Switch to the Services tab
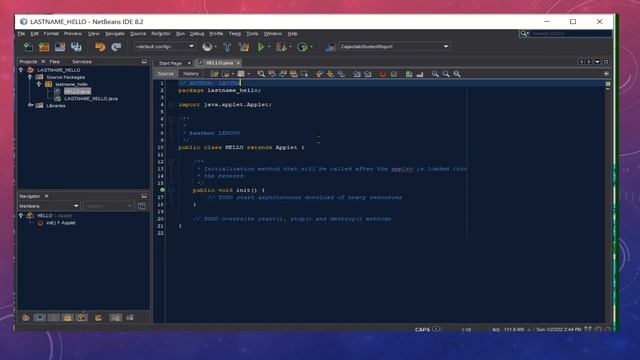This screenshot has width=640, height=360. pyautogui.click(x=82, y=62)
